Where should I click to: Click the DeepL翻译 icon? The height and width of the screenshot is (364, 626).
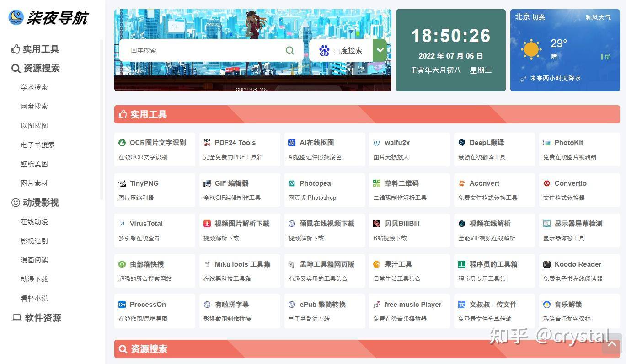coord(462,143)
